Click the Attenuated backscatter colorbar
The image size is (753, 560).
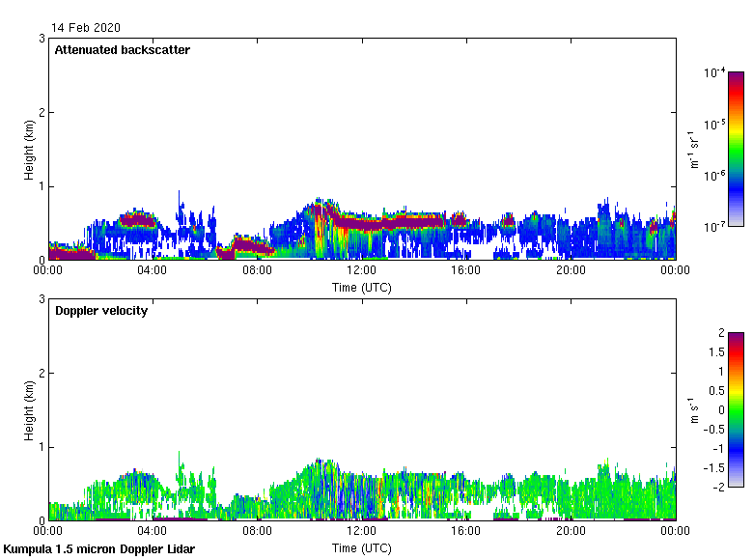[736, 149]
